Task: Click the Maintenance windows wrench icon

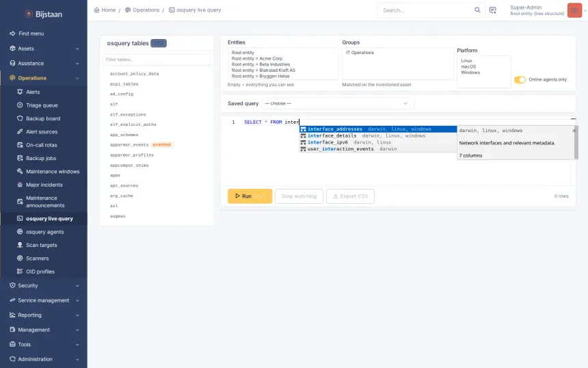Action: point(20,171)
